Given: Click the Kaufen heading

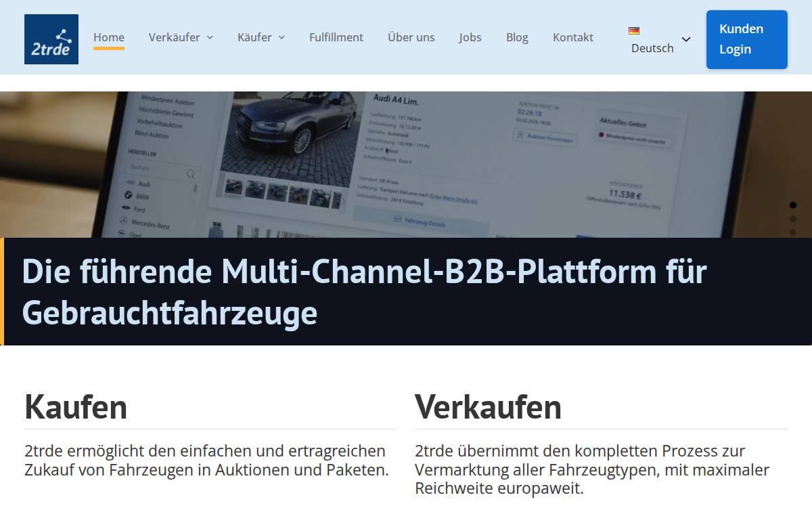Looking at the screenshot, I should pos(76,406).
